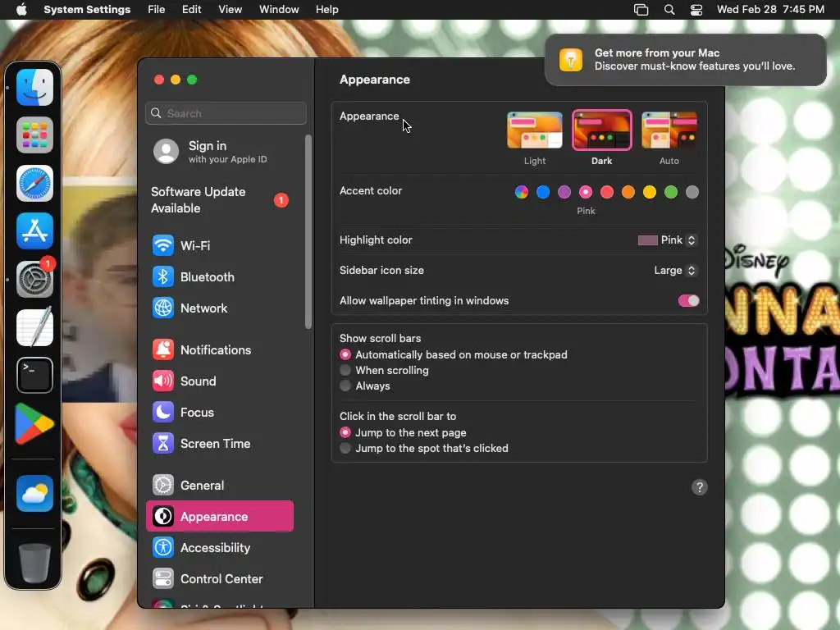Open the Window menu
840x630 pixels.
279,10
